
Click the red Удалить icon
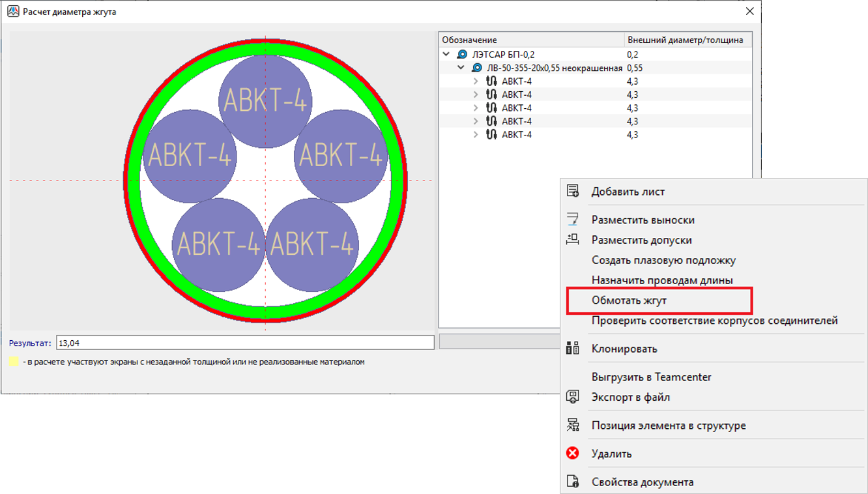573,453
